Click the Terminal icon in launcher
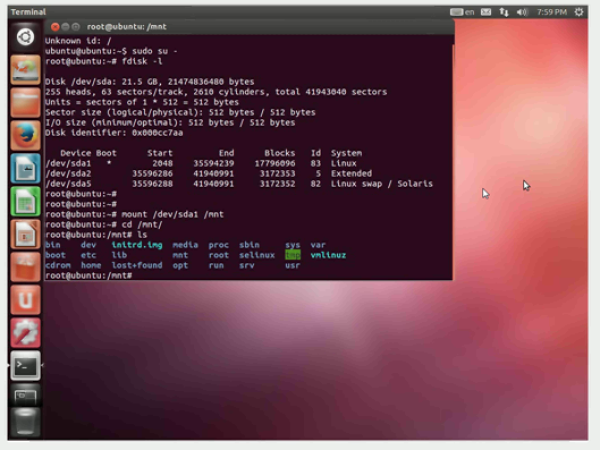This screenshot has height=450, width=600. (26, 366)
